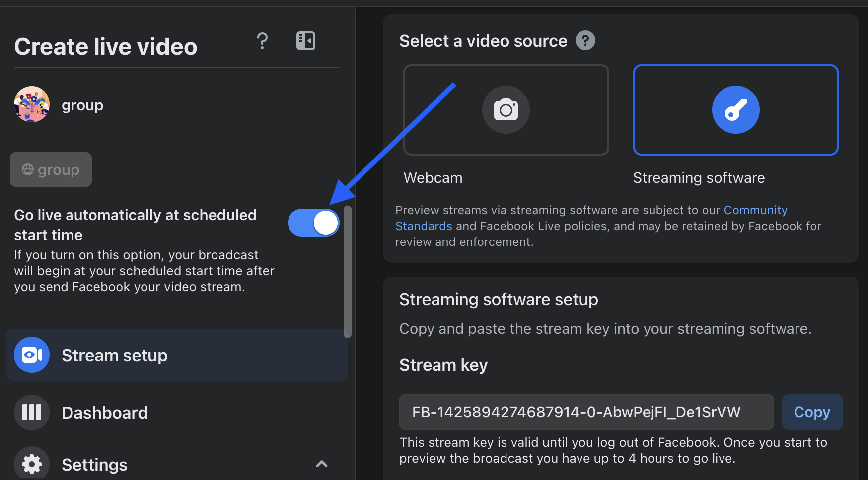Collapse the Settings section chevron
Image resolution: width=868 pixels, height=480 pixels.
tap(322, 464)
